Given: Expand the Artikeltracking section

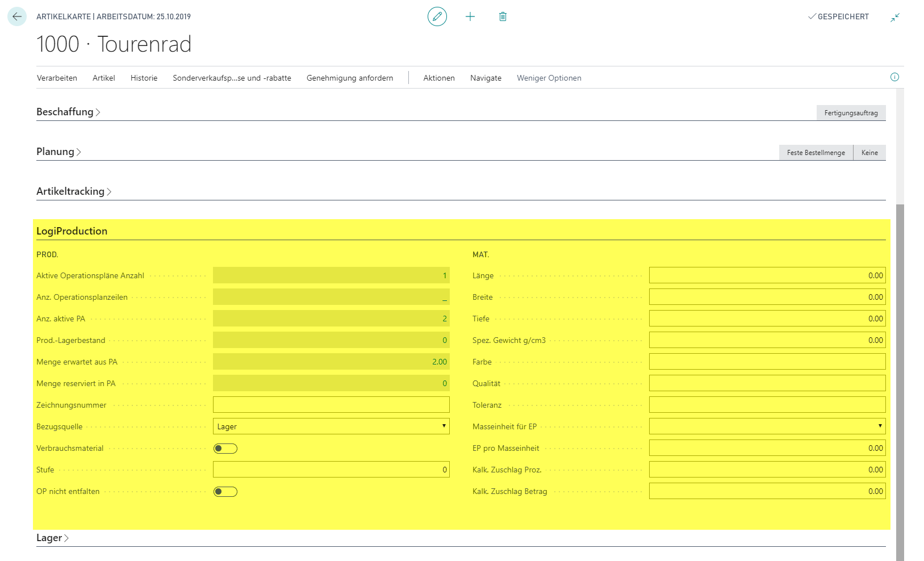Looking at the screenshot, I should [x=74, y=191].
